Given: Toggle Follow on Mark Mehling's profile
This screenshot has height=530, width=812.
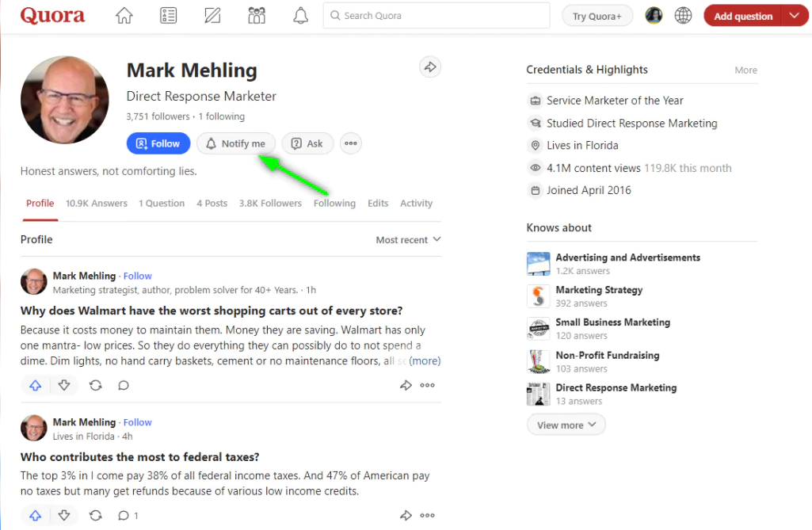Looking at the screenshot, I should (158, 143).
